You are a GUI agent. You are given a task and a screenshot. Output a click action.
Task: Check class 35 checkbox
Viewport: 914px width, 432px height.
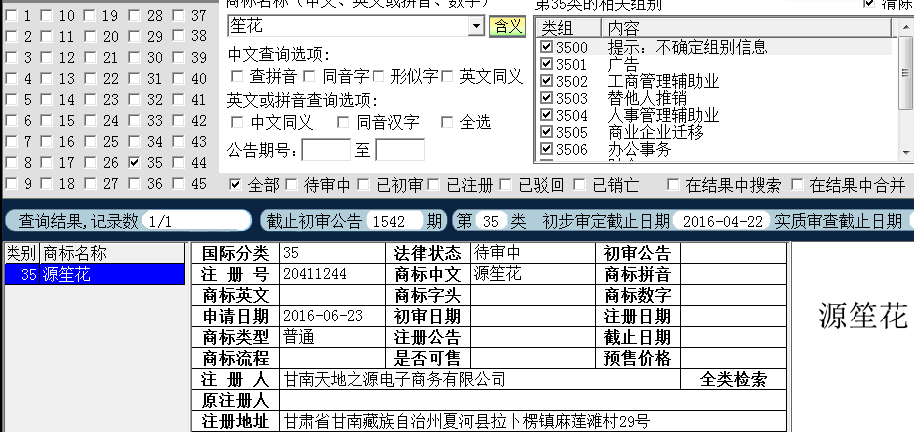click(135, 163)
